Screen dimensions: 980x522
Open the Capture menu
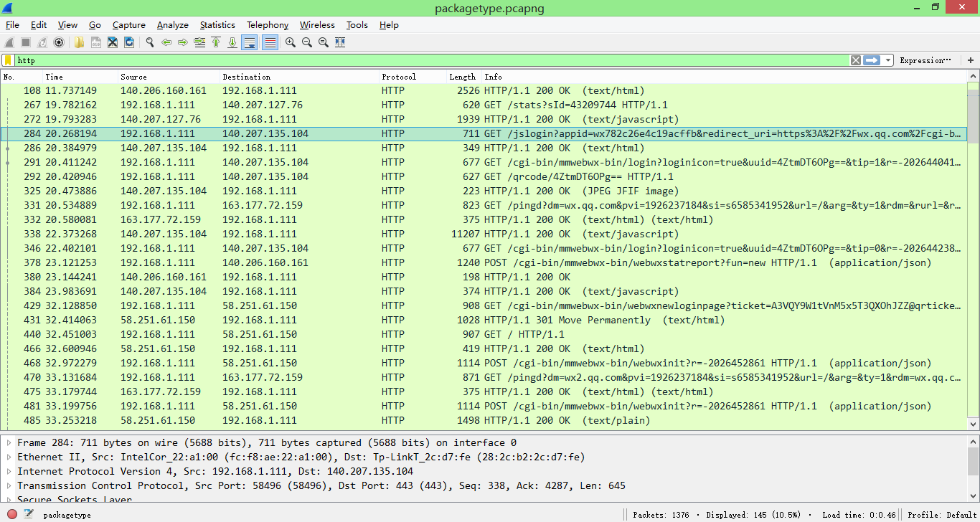click(x=129, y=24)
